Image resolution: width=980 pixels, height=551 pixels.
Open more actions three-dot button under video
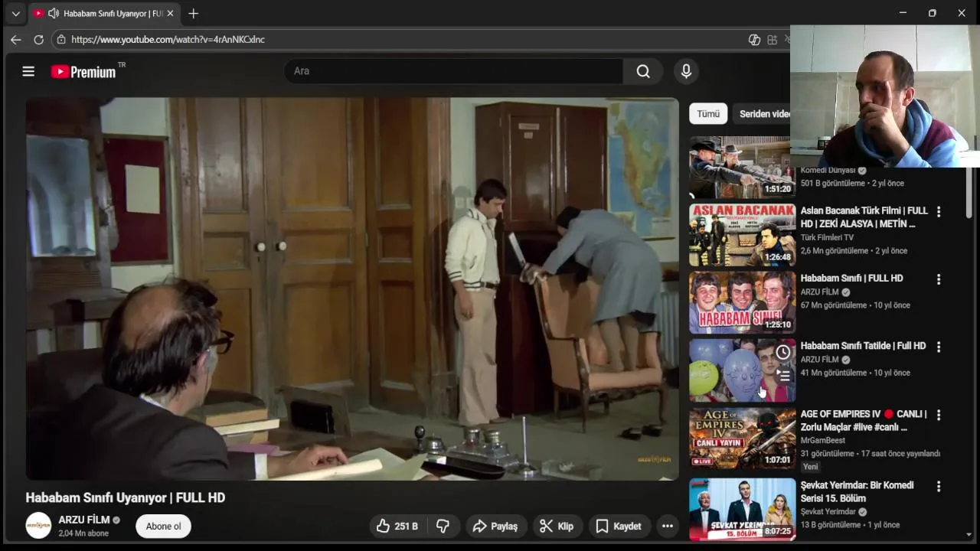click(668, 526)
